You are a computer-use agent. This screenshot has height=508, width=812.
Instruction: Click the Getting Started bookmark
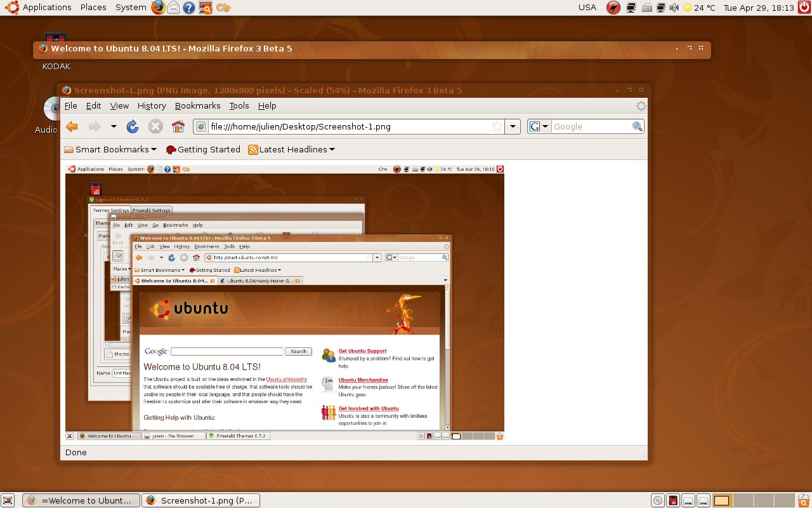[x=203, y=150]
